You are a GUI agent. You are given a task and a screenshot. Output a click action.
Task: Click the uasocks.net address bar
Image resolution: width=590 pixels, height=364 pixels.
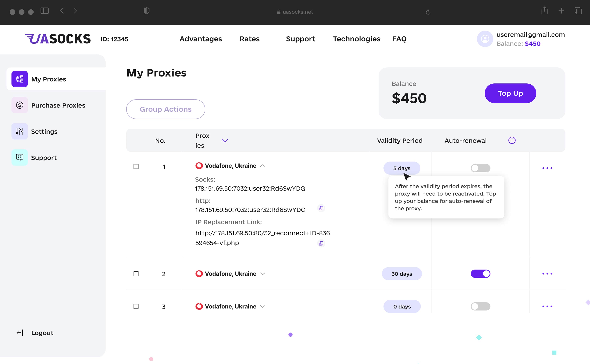point(295,12)
